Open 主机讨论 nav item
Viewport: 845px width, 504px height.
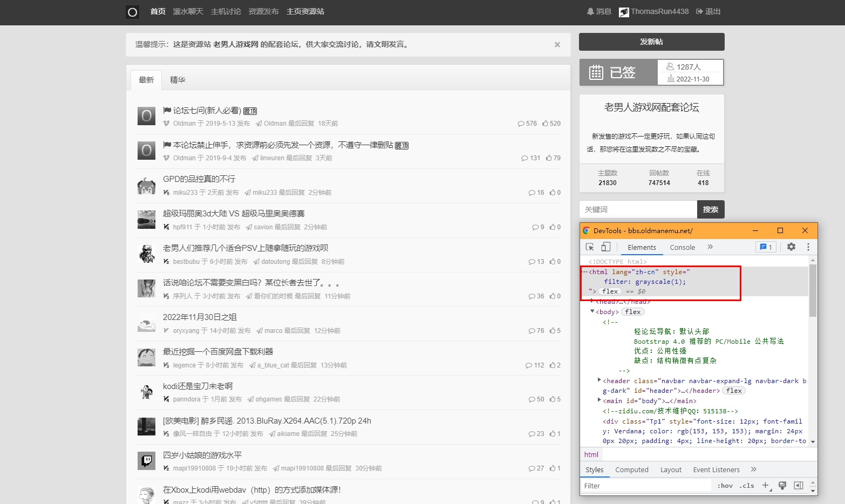point(226,11)
